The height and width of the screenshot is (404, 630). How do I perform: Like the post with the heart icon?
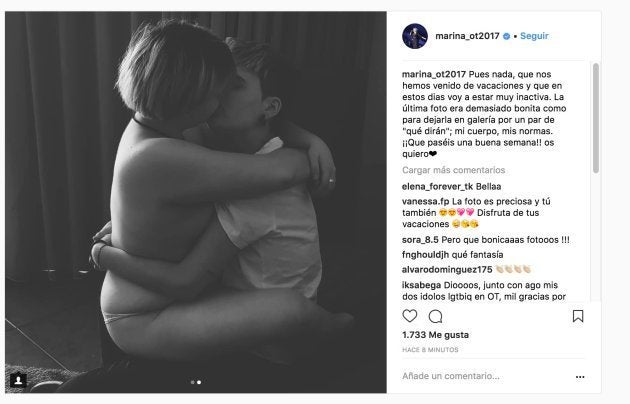click(x=410, y=316)
